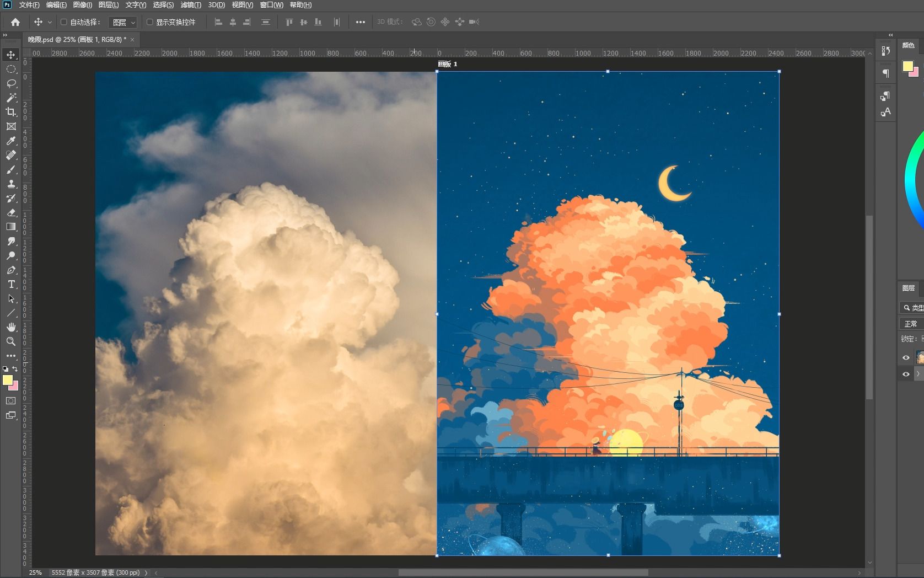Select the Magic Wand tool

[x=11, y=98]
